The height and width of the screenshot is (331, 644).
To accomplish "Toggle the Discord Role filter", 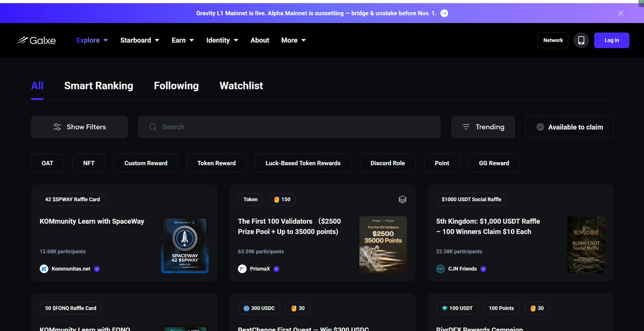I will pos(387,163).
